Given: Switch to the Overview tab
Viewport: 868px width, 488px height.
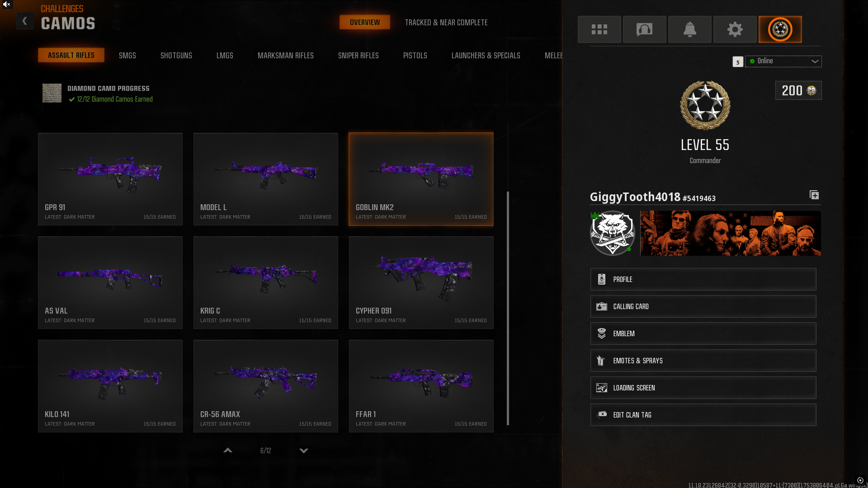Looking at the screenshot, I should [365, 22].
